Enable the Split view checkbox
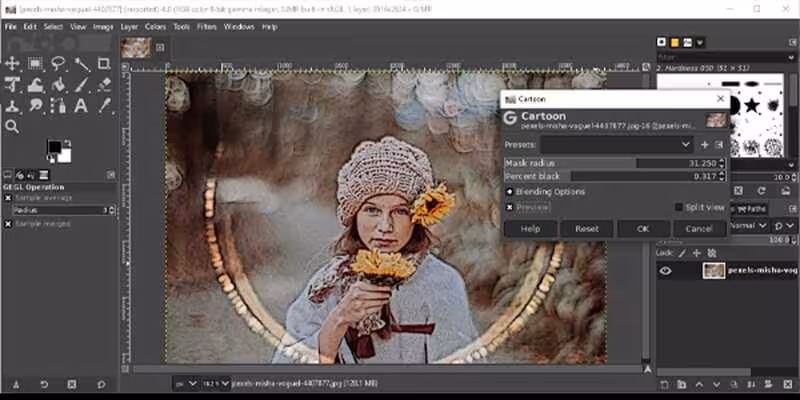Screen dimensions: 800x400 coord(679,207)
